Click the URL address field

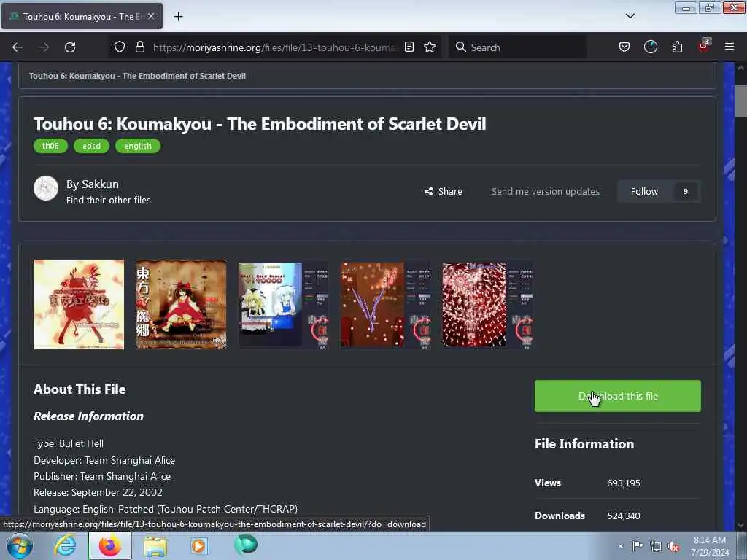point(274,47)
